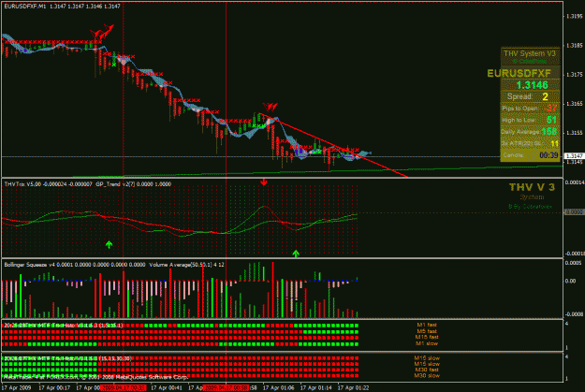Click the Volume Average(50,50,1) label
Viewport: 585px width, 392px height.
click(181, 265)
